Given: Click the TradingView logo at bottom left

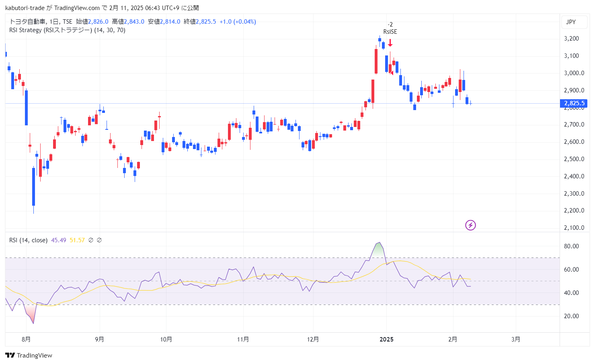Looking at the screenshot, I should point(29,355).
